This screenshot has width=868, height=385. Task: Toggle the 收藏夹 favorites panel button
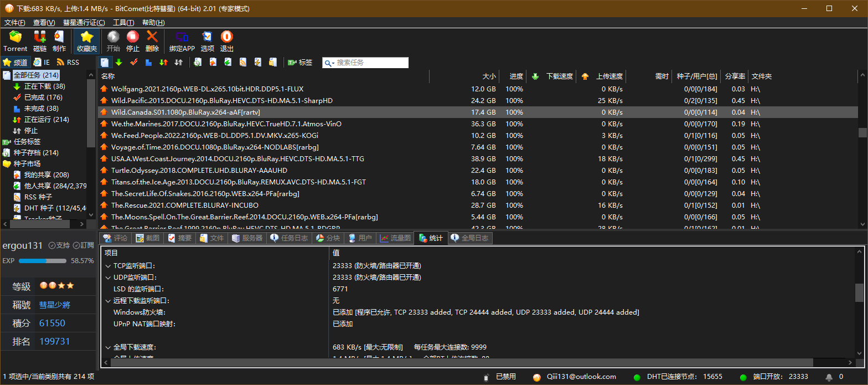(x=87, y=42)
